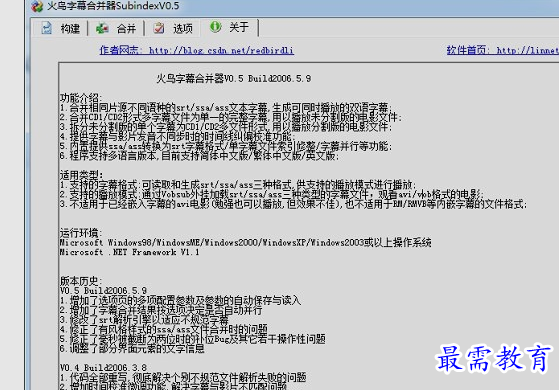This screenshot has height=390, width=559.
Task: Click the V0.4 Build2006.3.8 version line
Action: point(103,368)
